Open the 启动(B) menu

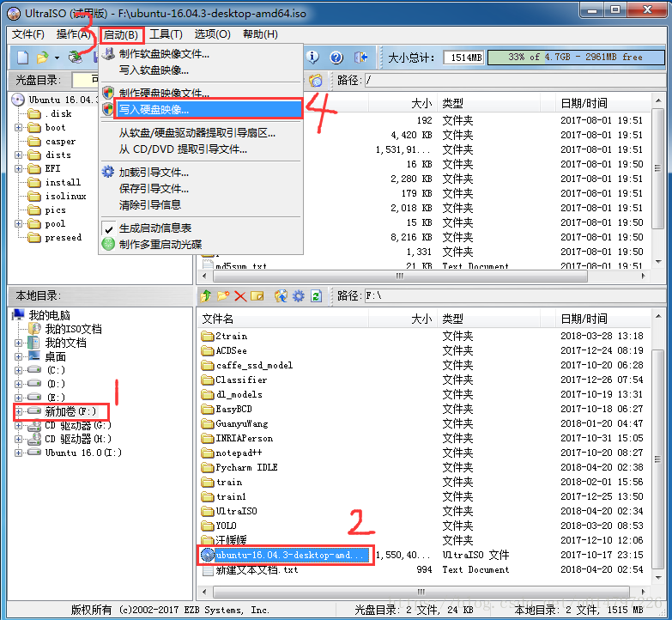click(121, 34)
